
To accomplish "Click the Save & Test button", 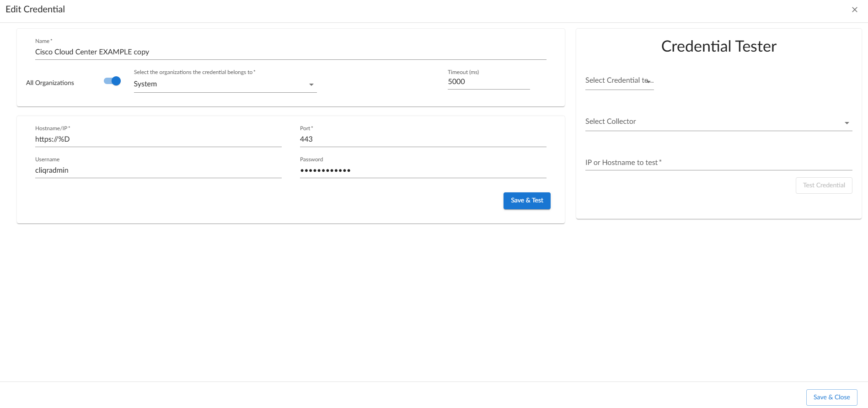I will 527,201.
